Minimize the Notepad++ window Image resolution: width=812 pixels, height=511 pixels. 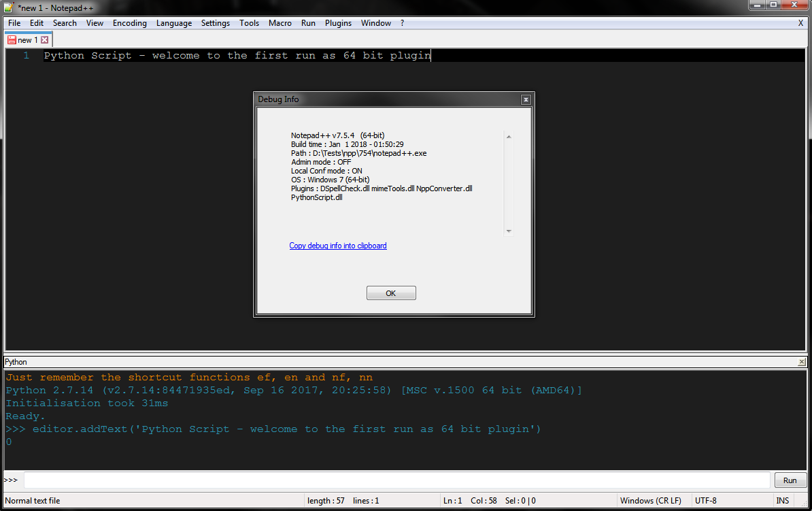point(757,5)
